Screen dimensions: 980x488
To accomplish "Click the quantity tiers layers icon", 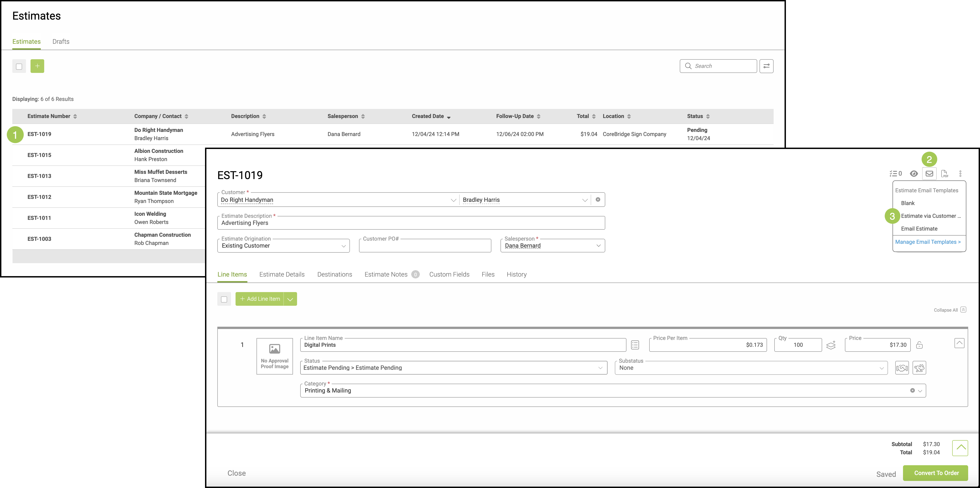I will tap(831, 345).
